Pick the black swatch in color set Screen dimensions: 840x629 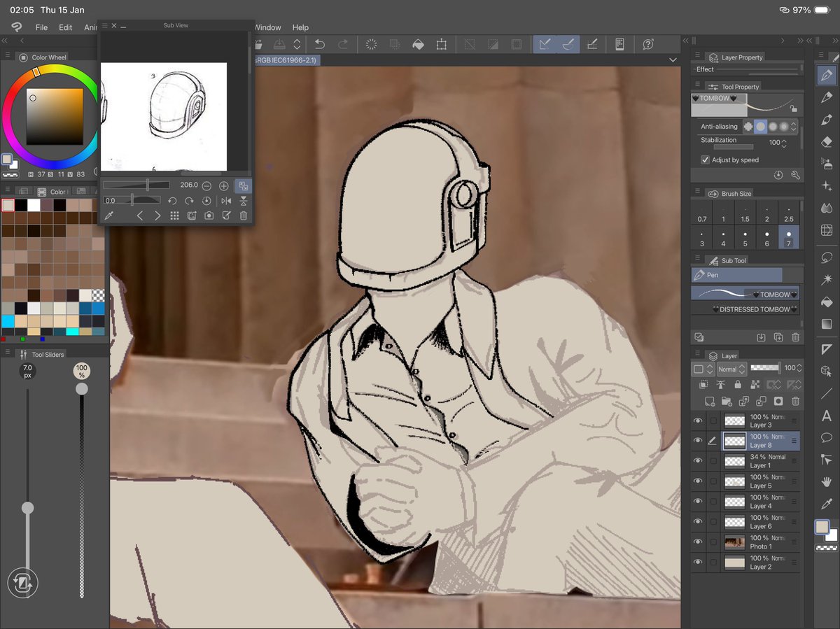point(21,205)
